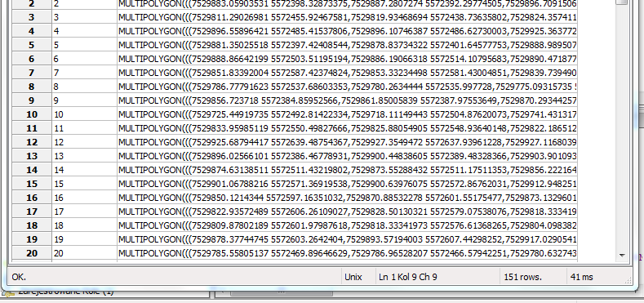
Task: Click id cell containing 7 in row 7
Action: [x=85, y=73]
